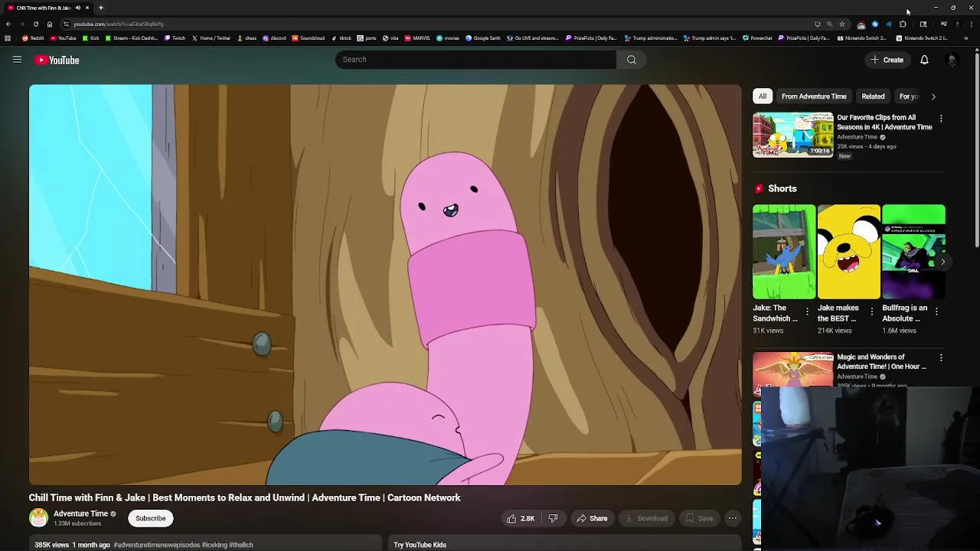View site information in the address bar
This screenshot has width=980, height=551.
66,24
